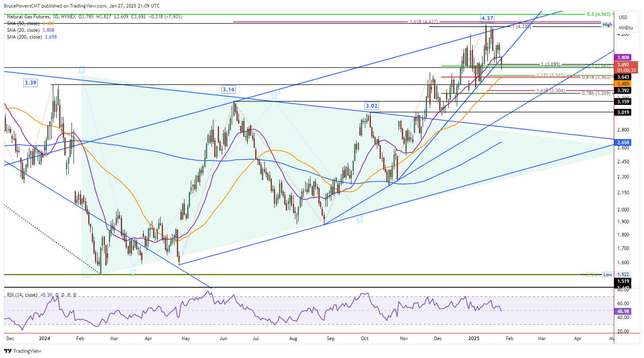Screen dimensions: 644x358
Task: Select pattern point A marker
Action: 81,70
